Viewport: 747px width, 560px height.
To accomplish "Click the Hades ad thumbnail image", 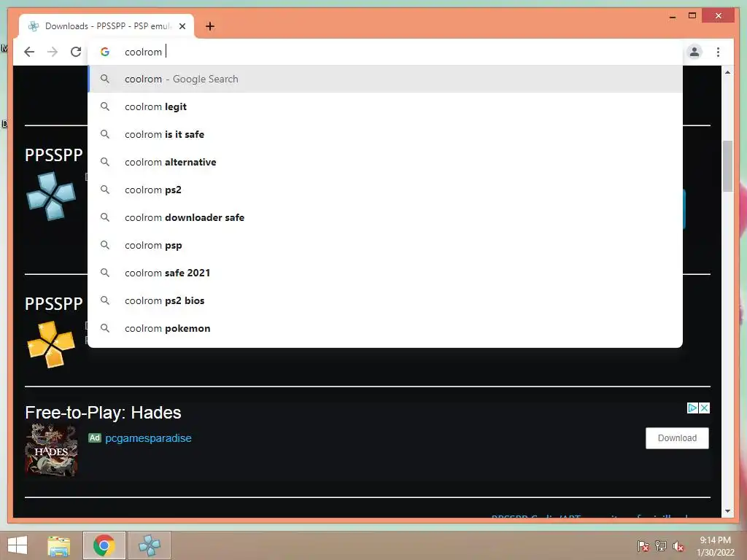I will tap(51, 450).
